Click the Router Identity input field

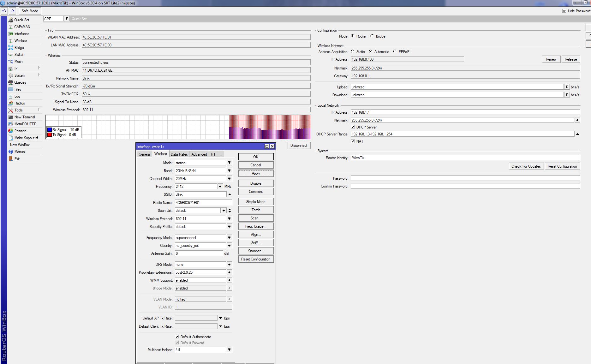tap(465, 158)
